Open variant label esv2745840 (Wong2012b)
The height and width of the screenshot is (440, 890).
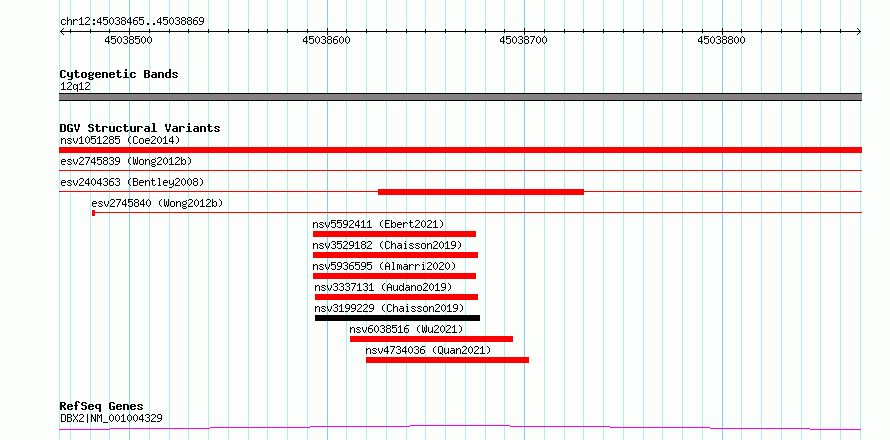pyautogui.click(x=157, y=203)
